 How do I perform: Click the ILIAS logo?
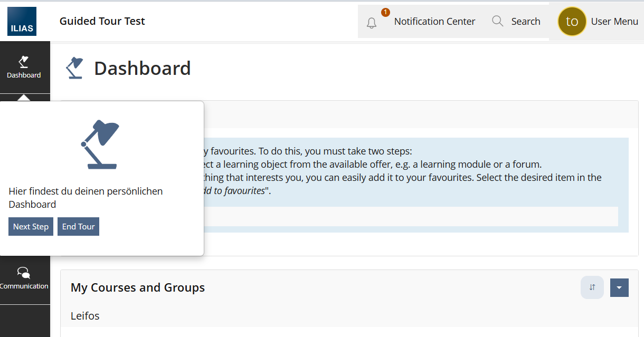click(22, 22)
